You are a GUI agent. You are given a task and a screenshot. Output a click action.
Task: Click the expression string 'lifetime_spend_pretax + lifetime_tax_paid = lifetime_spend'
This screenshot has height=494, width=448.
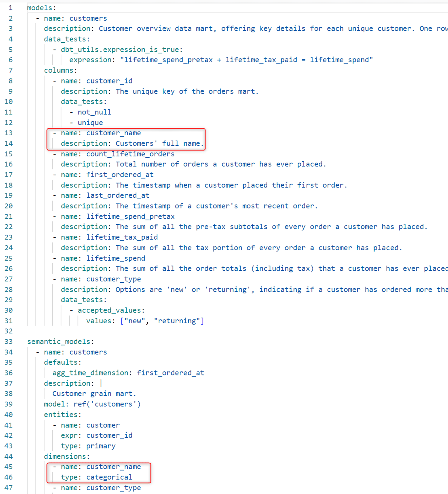(x=246, y=60)
